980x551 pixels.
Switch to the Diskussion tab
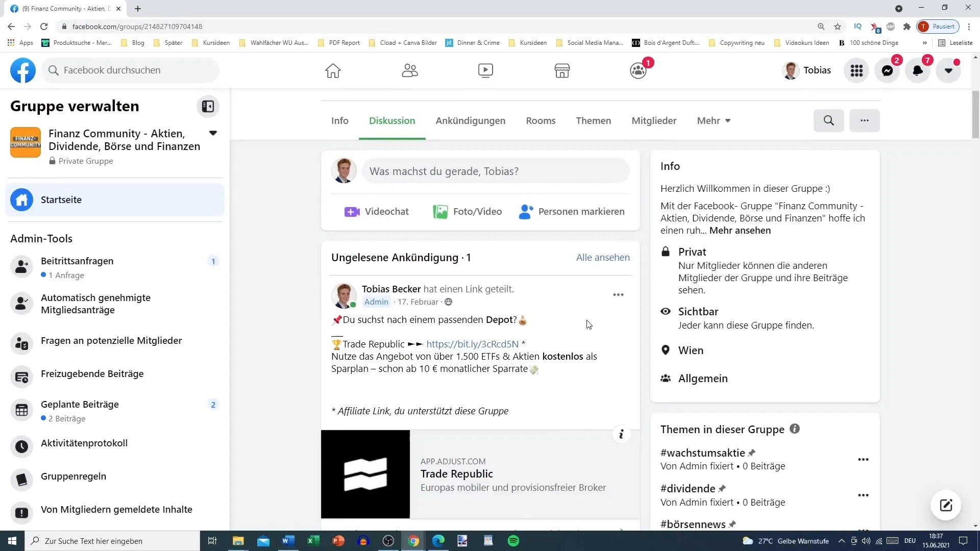[392, 121]
